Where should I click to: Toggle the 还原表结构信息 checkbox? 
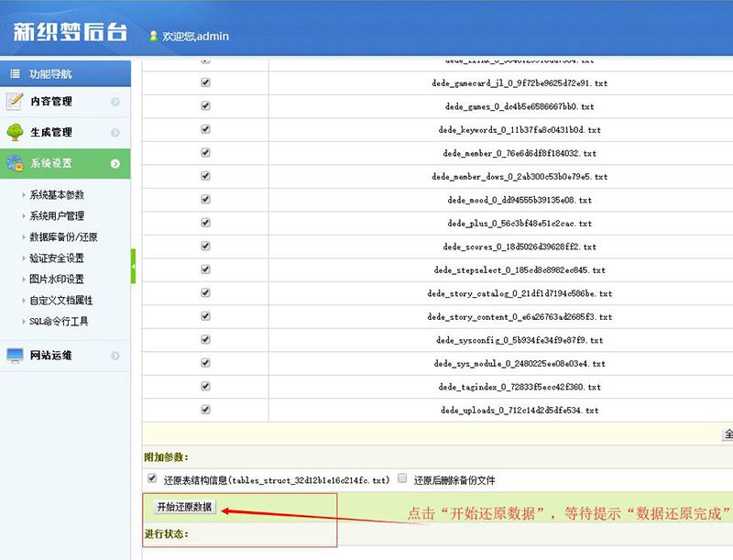pyautogui.click(x=152, y=478)
